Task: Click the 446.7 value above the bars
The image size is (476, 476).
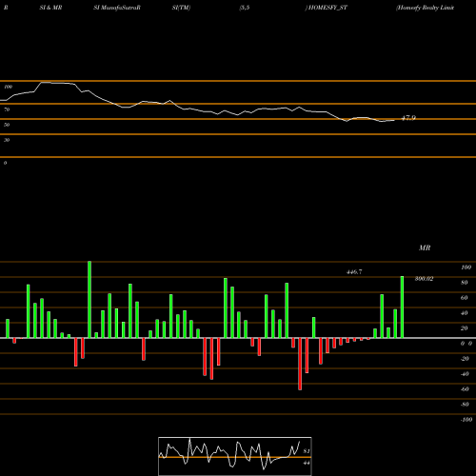Action: (x=354, y=272)
